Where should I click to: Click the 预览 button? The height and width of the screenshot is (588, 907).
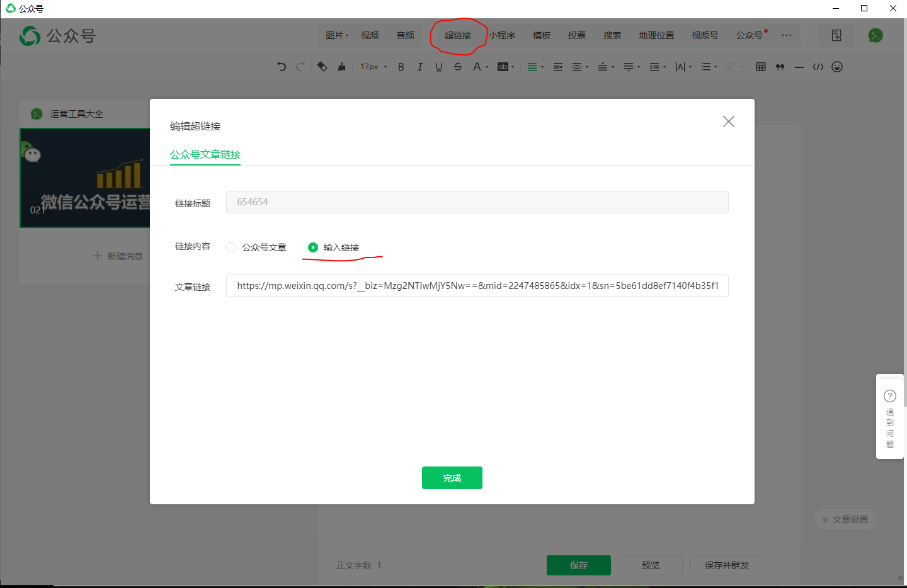pos(651,565)
